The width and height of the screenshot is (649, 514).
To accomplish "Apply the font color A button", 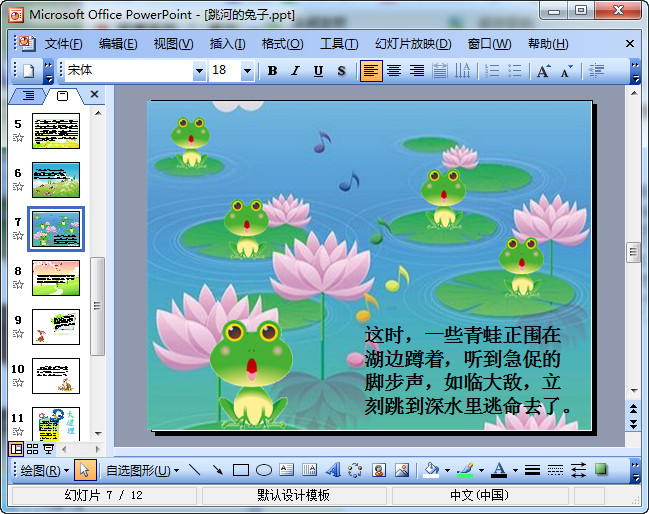I will (499, 470).
